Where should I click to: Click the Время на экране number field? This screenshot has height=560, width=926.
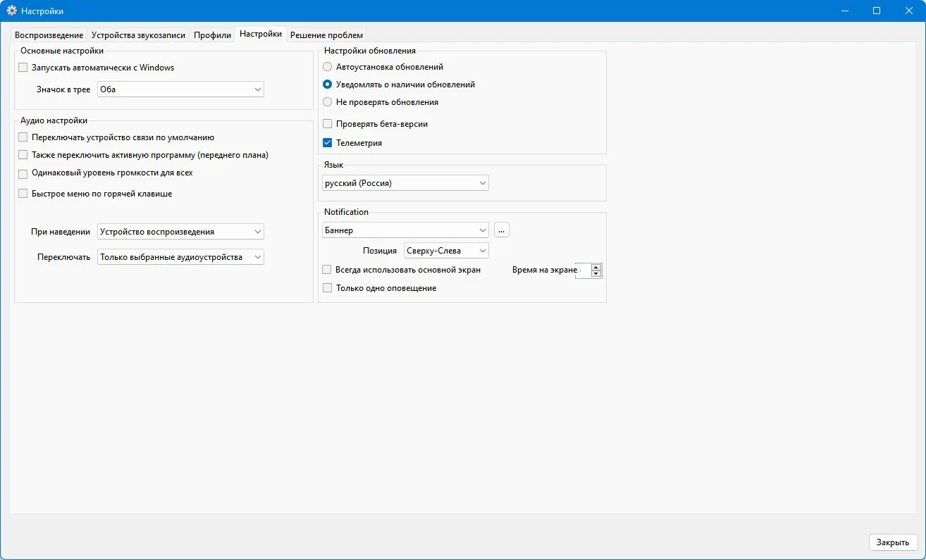pos(583,271)
